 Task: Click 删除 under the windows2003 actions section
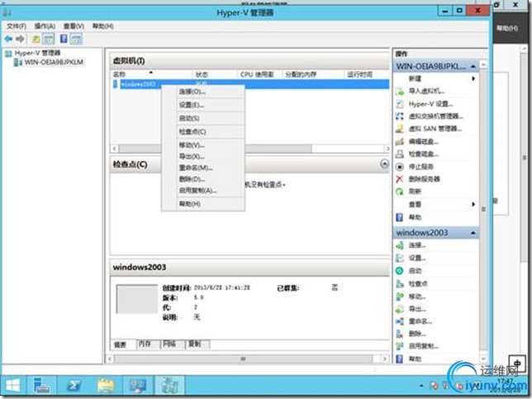point(417,334)
